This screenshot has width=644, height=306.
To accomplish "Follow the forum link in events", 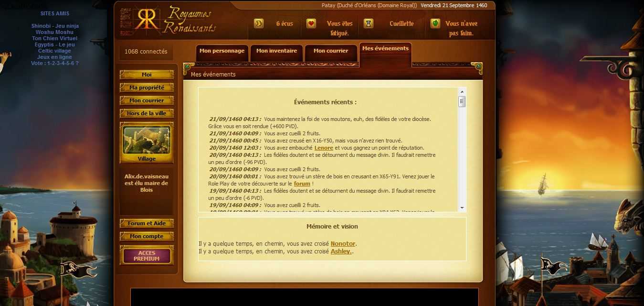I will coord(302,184).
